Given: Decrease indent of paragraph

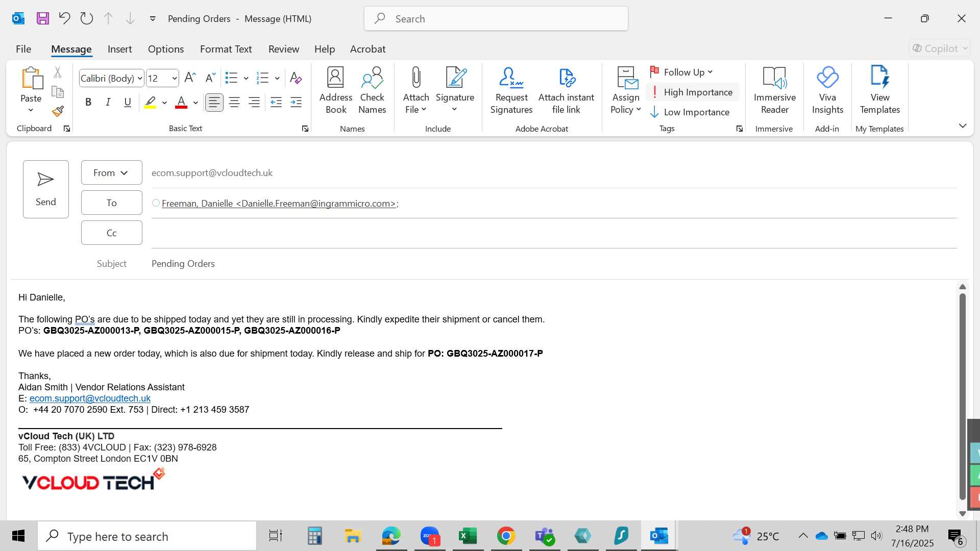Looking at the screenshot, I should pos(276,103).
